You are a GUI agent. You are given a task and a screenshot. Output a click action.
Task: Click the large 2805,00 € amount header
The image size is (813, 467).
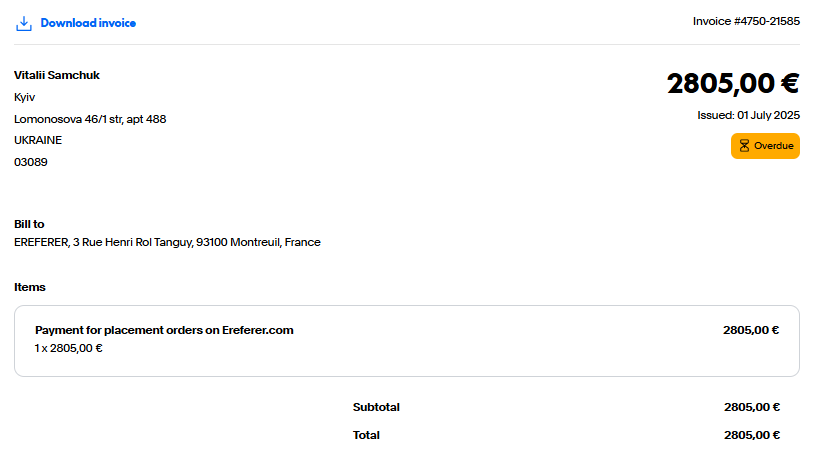point(733,83)
